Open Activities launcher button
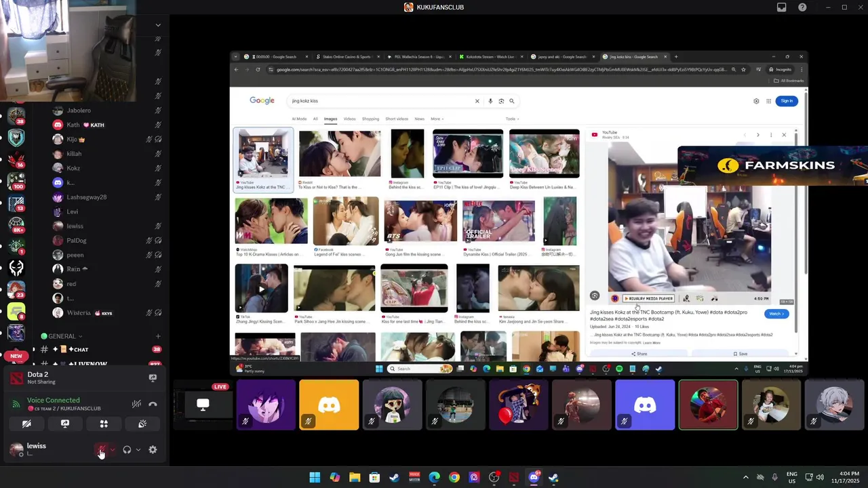The width and height of the screenshot is (868, 488). 104,424
